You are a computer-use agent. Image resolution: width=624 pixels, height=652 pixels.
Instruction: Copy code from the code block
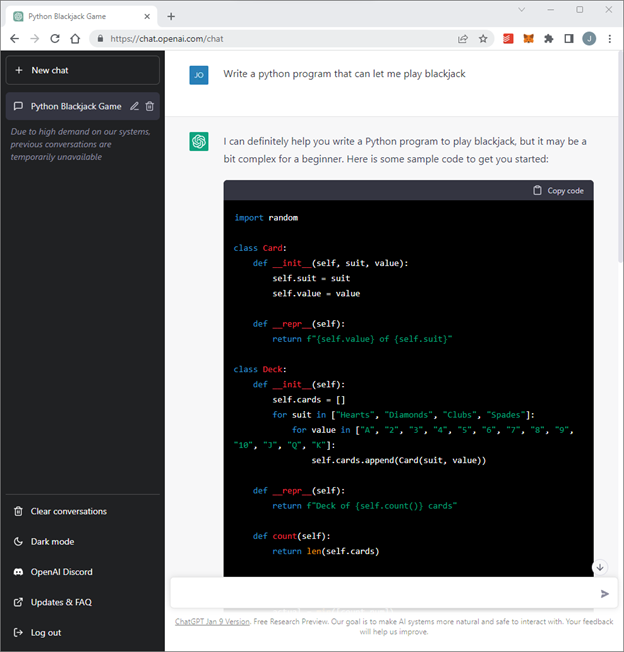pyautogui.click(x=558, y=190)
